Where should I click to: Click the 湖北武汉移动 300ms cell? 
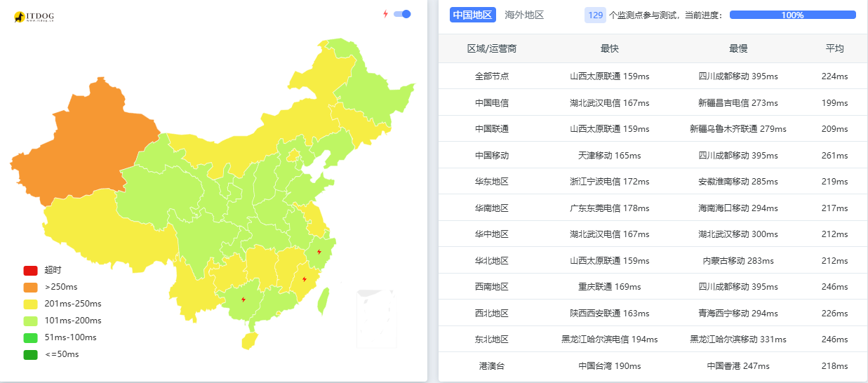coord(738,234)
